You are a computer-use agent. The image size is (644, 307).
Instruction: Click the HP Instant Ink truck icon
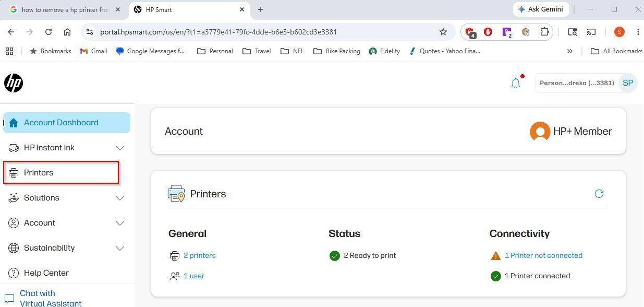point(14,148)
